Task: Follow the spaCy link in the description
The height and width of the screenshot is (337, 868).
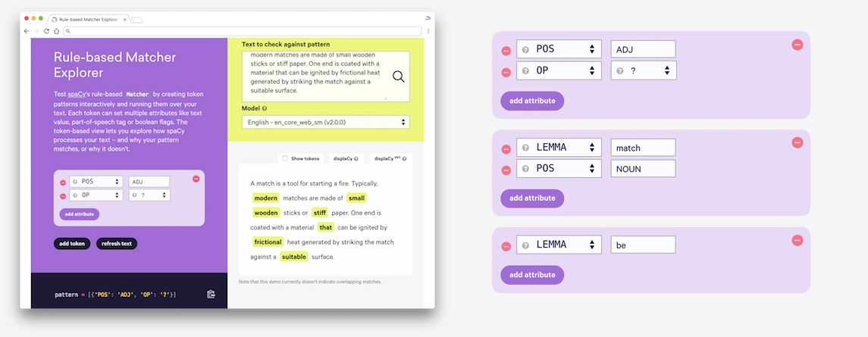Action: (73, 93)
